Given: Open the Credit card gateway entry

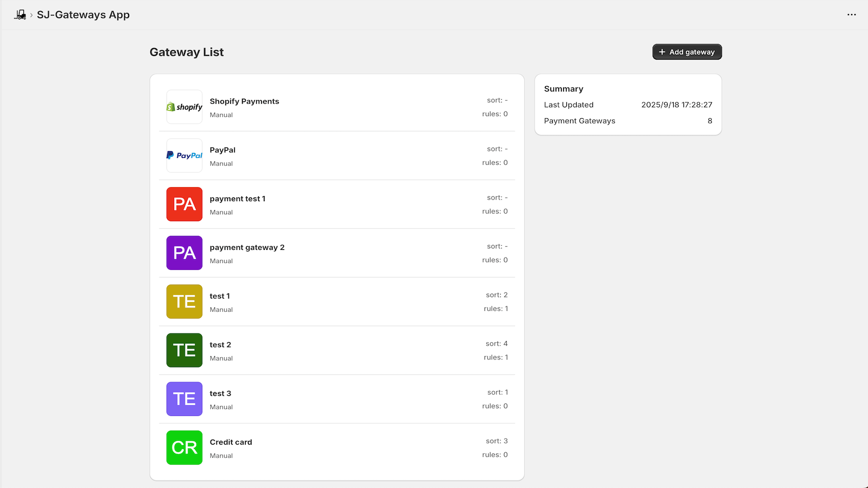Looking at the screenshot, I should coord(336,448).
